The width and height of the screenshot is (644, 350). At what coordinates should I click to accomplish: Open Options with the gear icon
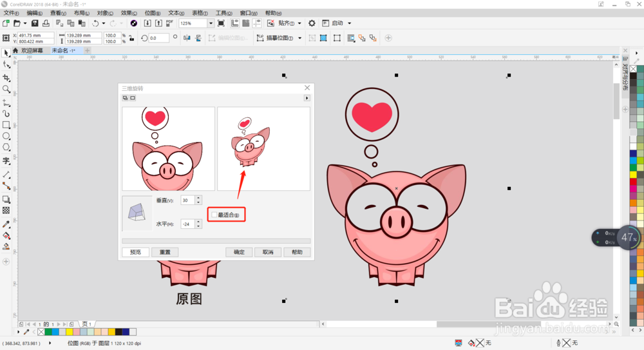tap(312, 23)
